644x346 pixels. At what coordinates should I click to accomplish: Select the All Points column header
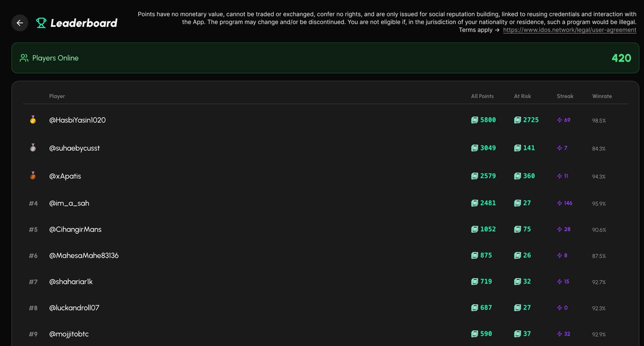[482, 96]
